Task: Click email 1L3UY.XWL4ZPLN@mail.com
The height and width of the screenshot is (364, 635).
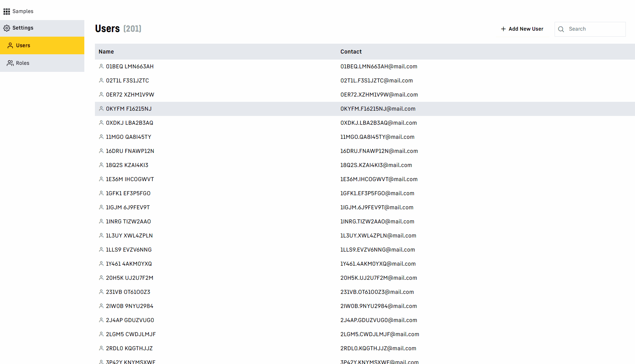Action: 378,236
